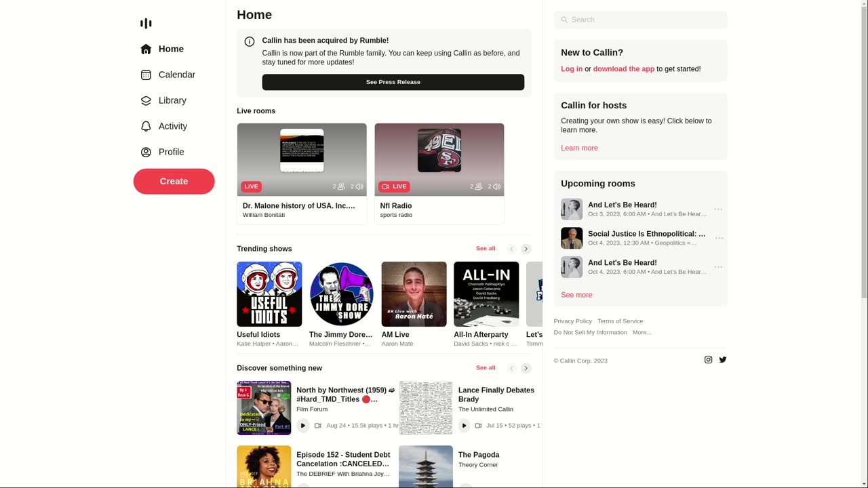868x488 pixels.
Task: Click The Unlimited Callin show name
Action: [x=486, y=409]
